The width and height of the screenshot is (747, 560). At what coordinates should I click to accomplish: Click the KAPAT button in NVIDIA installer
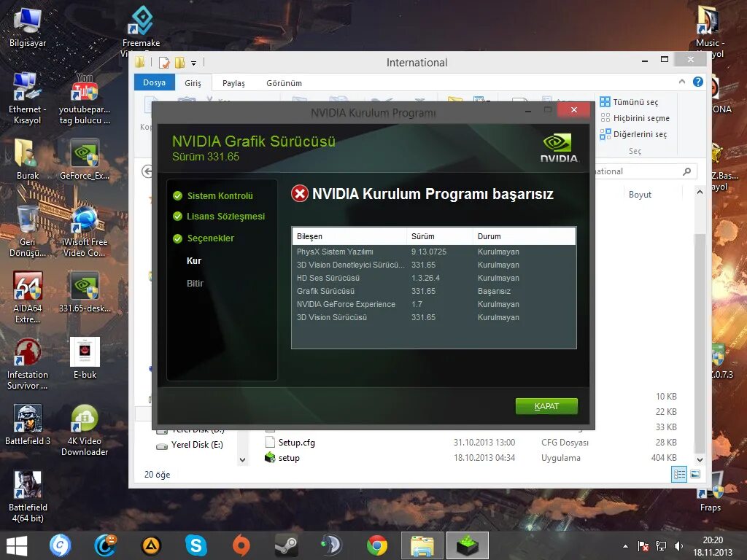(546, 406)
